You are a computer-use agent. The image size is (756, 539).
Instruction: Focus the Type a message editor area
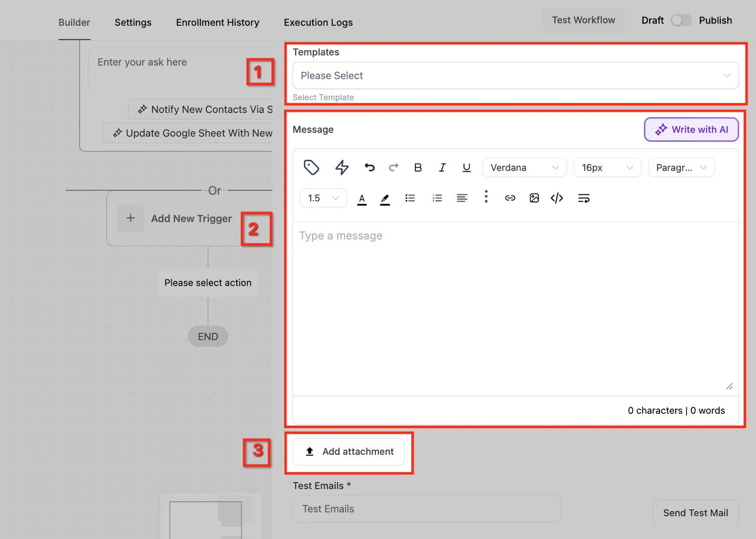click(x=515, y=309)
